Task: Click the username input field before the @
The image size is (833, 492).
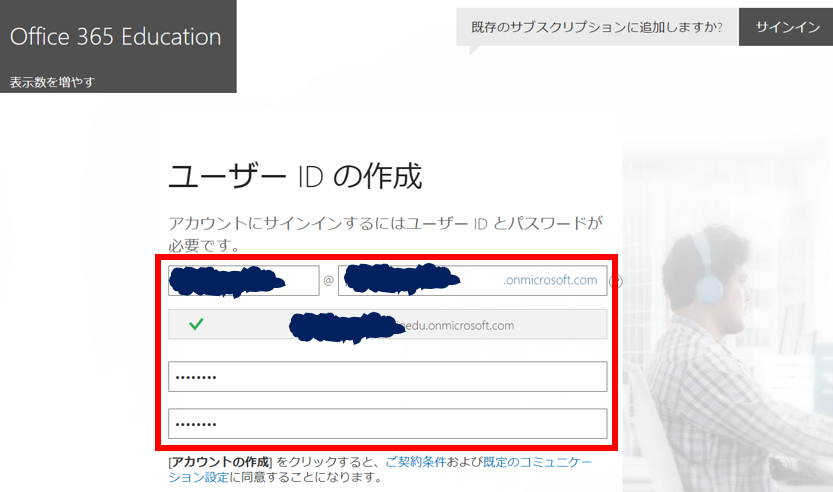Action: 244,281
